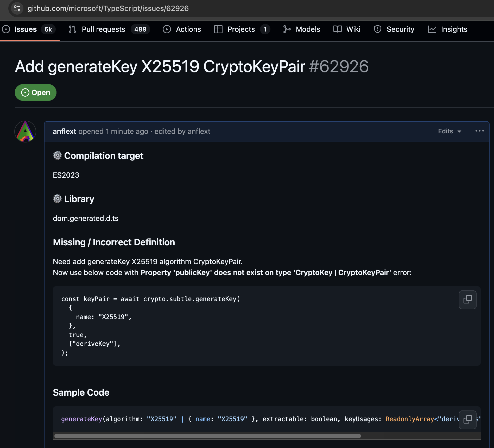Click anflext's profile avatar

[25, 131]
